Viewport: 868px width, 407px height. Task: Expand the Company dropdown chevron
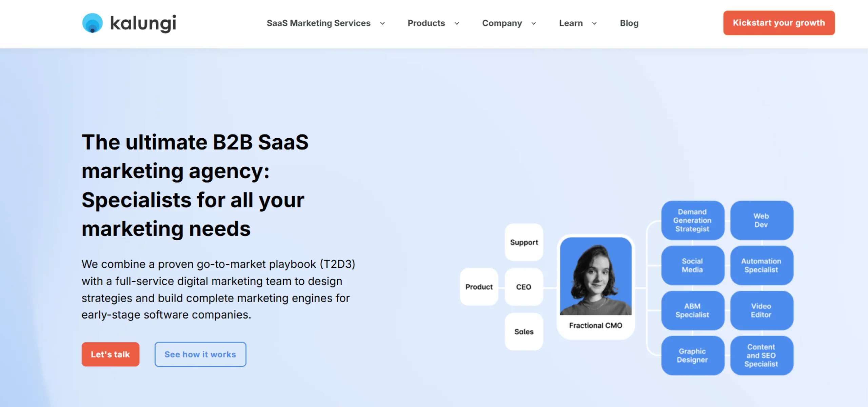point(533,23)
